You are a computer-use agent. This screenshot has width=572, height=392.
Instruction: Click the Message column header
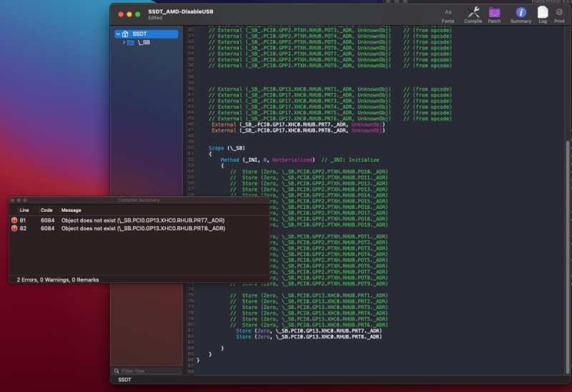71,210
